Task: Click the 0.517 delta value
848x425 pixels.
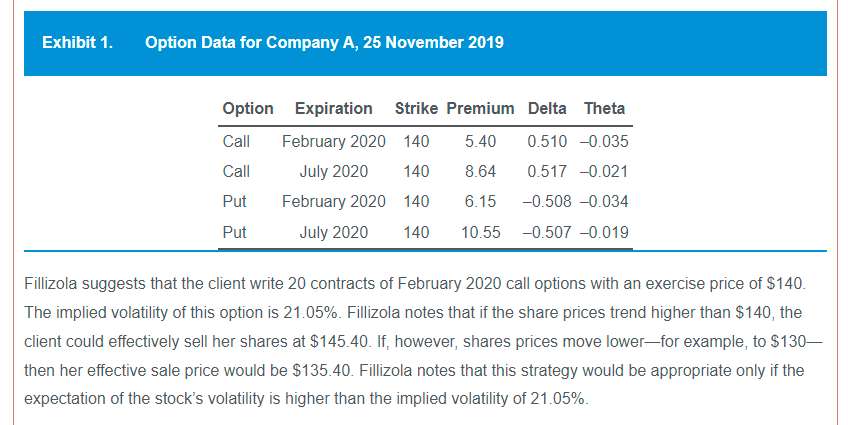Action: point(546,171)
